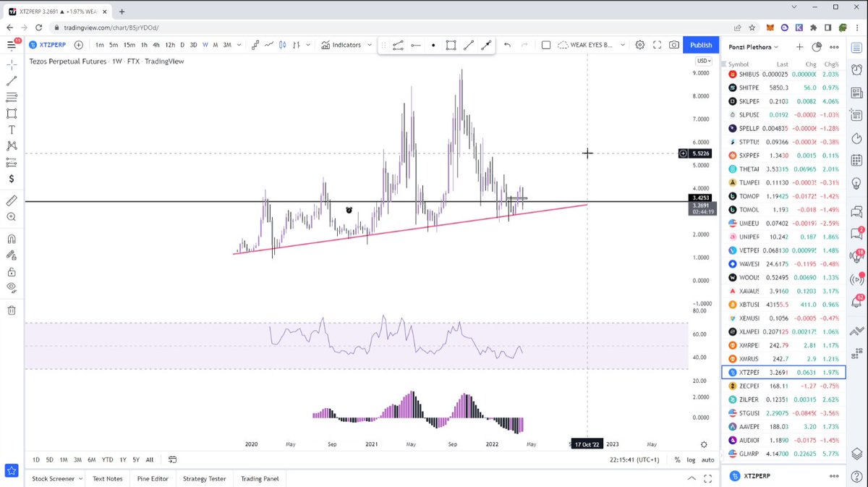Select XBTUSD row in watchlist
The image size is (868, 487).
(783, 304)
